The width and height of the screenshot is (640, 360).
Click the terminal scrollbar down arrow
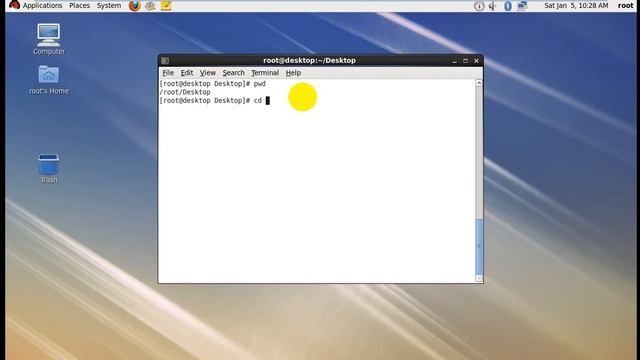[x=479, y=278]
